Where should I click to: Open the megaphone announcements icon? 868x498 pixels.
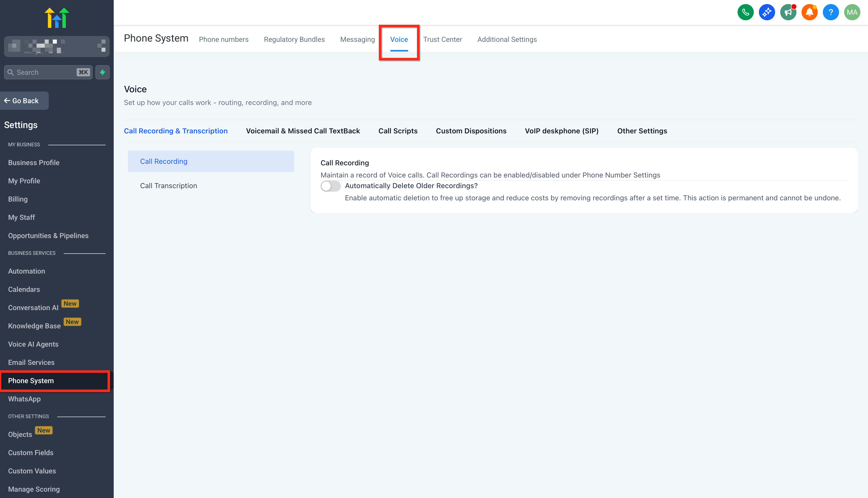[788, 13]
